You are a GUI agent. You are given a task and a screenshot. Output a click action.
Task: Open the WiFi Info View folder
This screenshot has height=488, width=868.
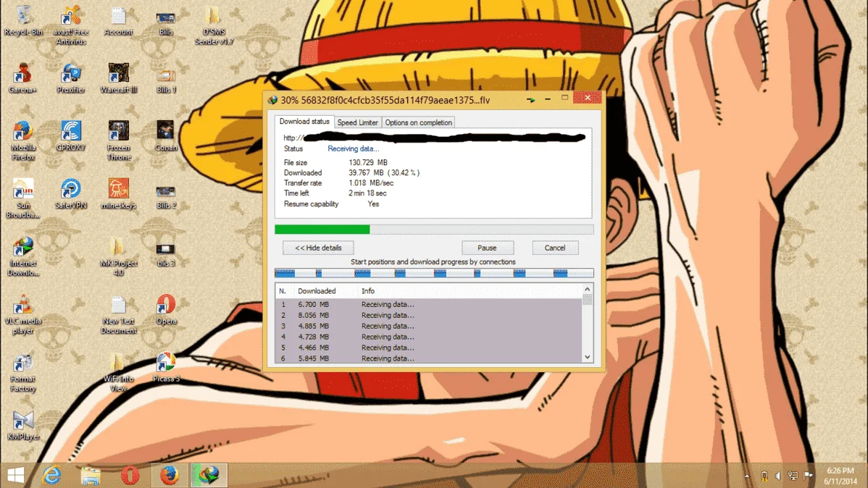(x=119, y=372)
